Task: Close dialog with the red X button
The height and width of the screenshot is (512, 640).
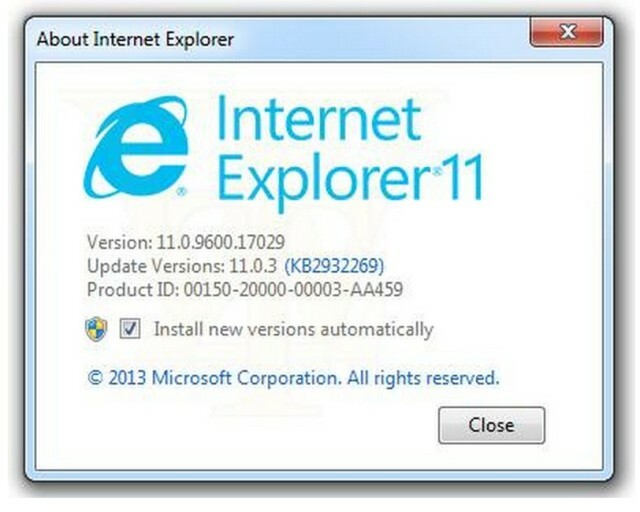Action: coord(567,32)
